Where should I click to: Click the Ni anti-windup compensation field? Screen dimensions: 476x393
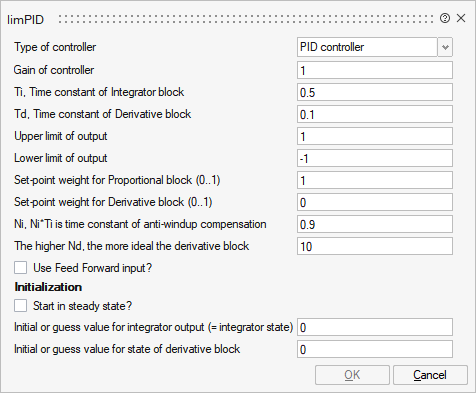(x=375, y=224)
